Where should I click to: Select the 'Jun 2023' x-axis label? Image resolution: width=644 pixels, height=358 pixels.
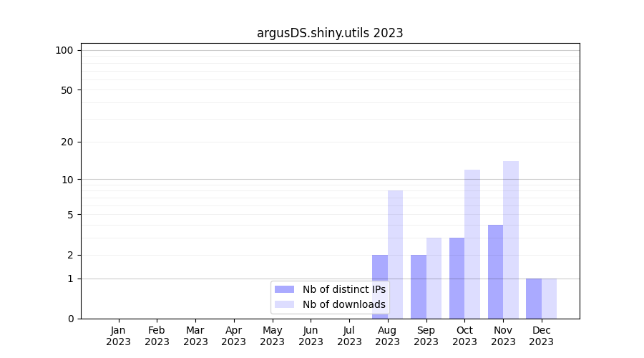[x=311, y=336]
